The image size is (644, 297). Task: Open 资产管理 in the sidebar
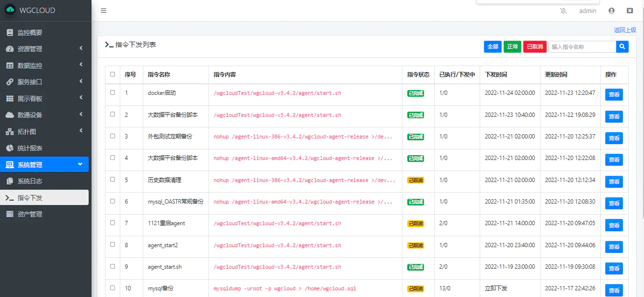(30, 214)
